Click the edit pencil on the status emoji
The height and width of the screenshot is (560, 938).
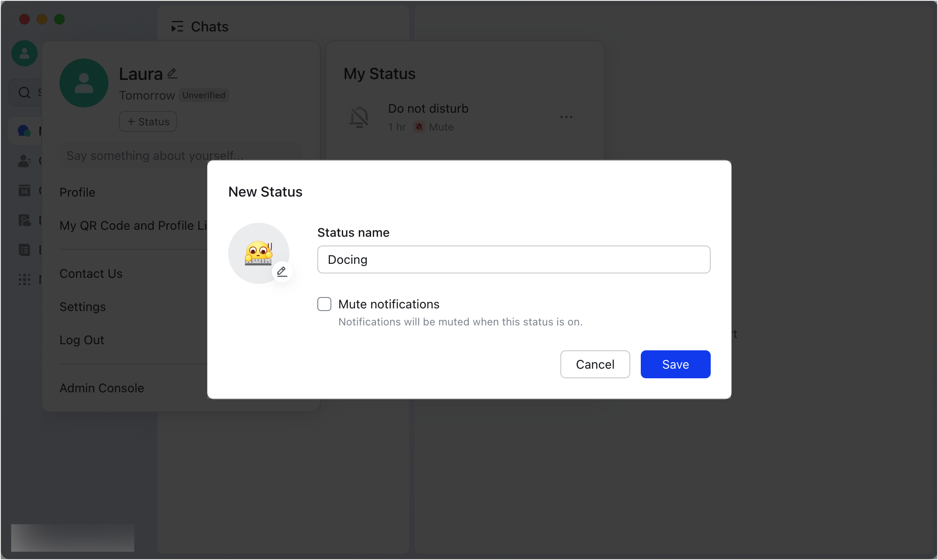(282, 271)
